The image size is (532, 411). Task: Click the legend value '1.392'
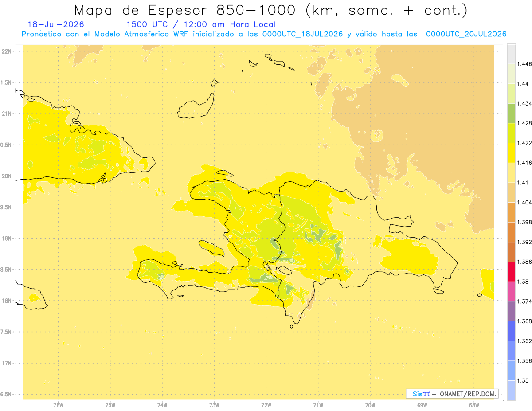click(524, 242)
